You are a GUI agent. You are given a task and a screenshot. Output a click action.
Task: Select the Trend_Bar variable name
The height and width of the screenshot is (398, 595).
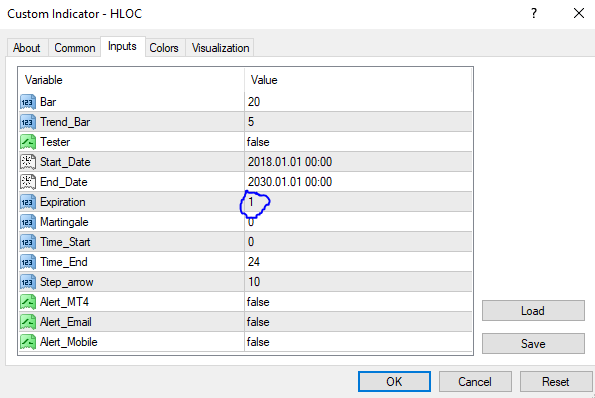[x=65, y=122]
